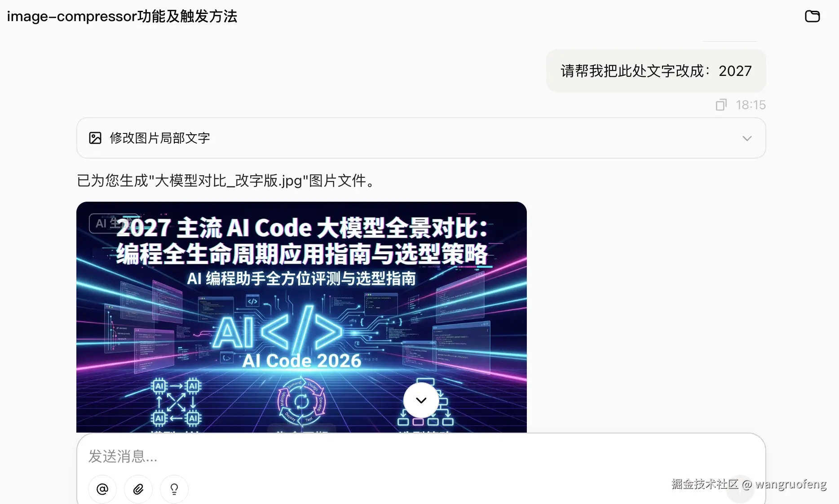Focus the 发送消息 message input
839x504 pixels.
(421, 456)
